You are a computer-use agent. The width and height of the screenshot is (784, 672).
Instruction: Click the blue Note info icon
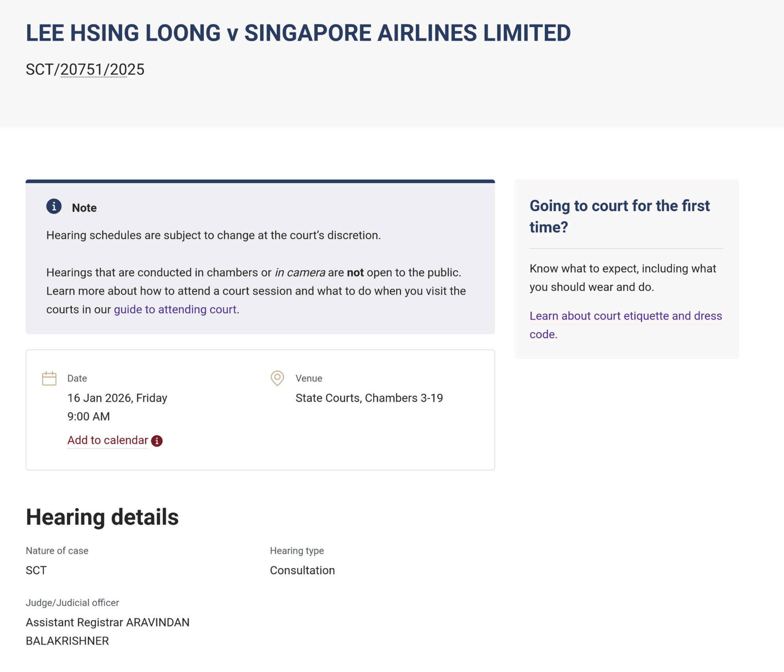tap(54, 206)
